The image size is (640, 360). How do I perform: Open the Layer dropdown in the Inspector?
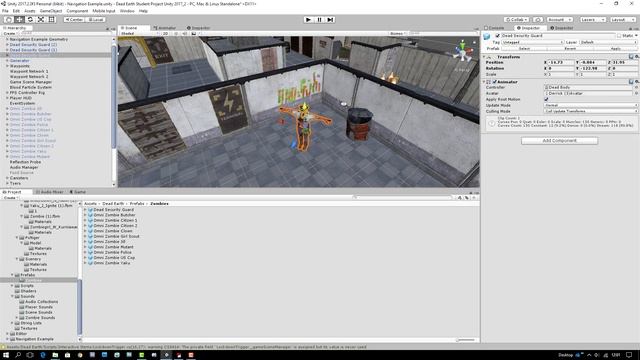[x=608, y=42]
